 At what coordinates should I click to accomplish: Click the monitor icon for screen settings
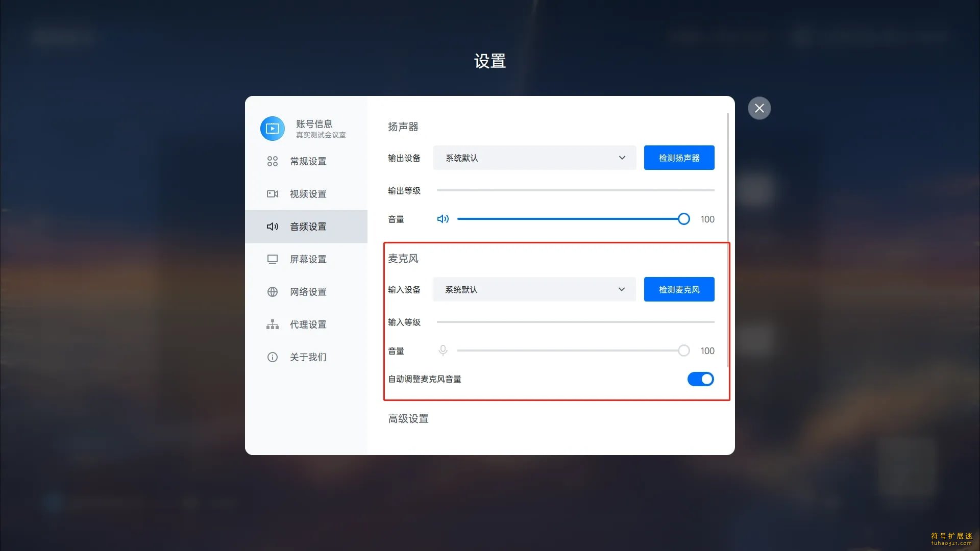click(x=272, y=259)
